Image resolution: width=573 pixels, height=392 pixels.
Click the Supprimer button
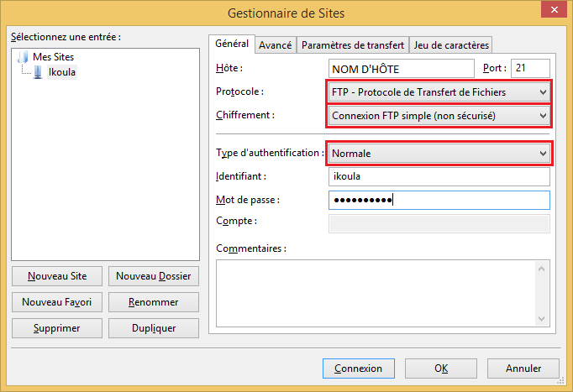[x=57, y=328]
